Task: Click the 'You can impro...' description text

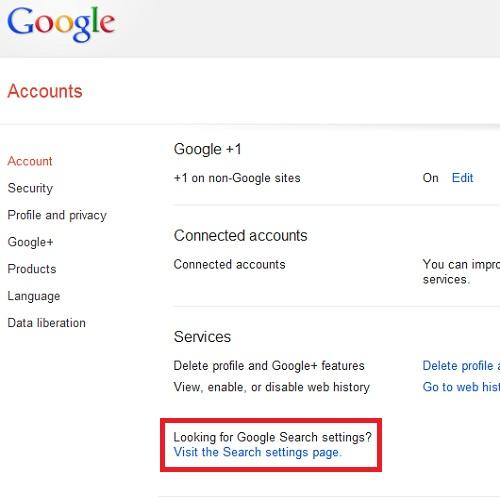Action: (461, 272)
